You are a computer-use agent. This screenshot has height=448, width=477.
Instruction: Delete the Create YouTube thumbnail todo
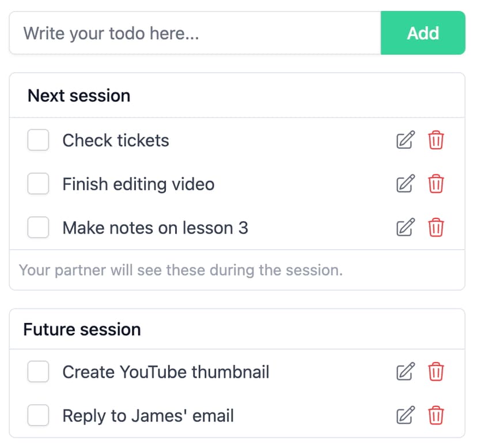(x=436, y=372)
